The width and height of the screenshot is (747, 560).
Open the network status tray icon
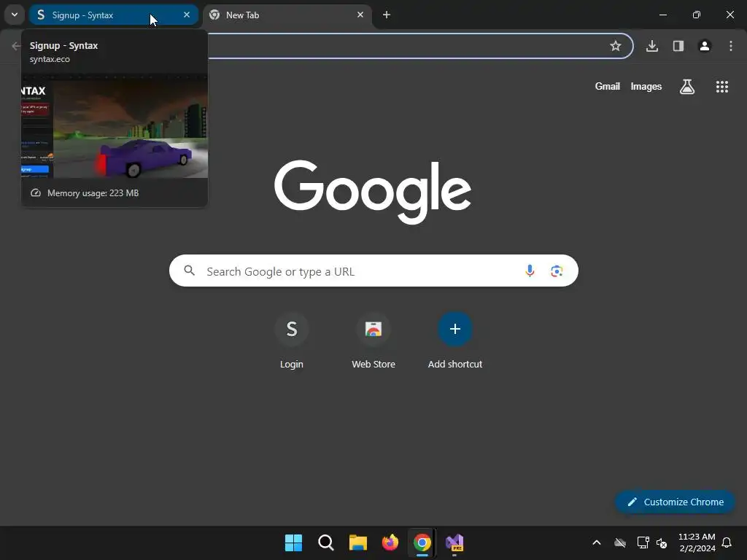(x=643, y=542)
